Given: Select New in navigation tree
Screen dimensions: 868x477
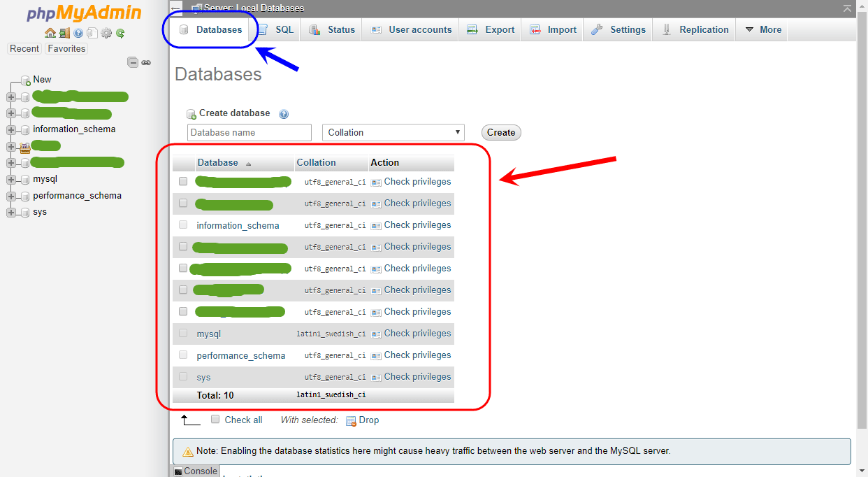Looking at the screenshot, I should (x=42, y=80).
